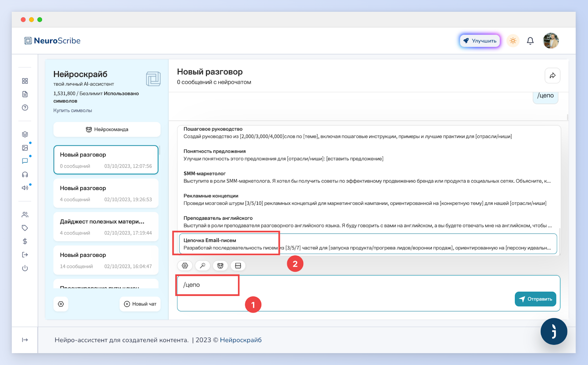Expand the sidebar with bottom arrow
The height and width of the screenshot is (365, 588).
25,340
